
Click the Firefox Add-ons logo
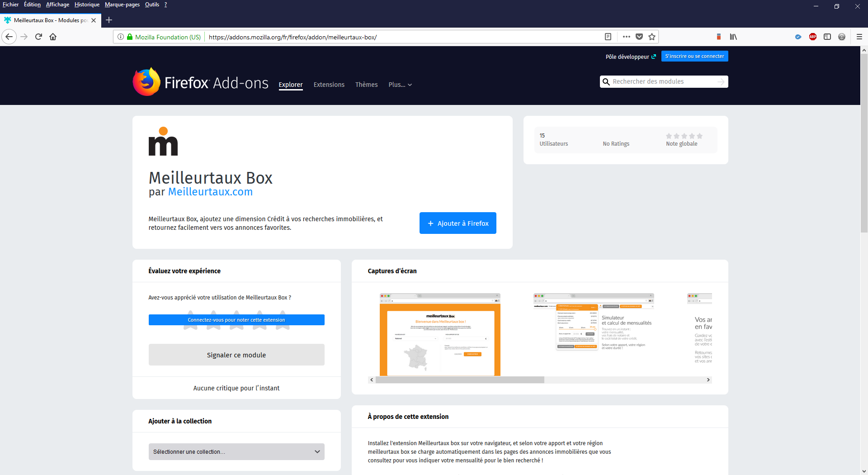click(200, 82)
